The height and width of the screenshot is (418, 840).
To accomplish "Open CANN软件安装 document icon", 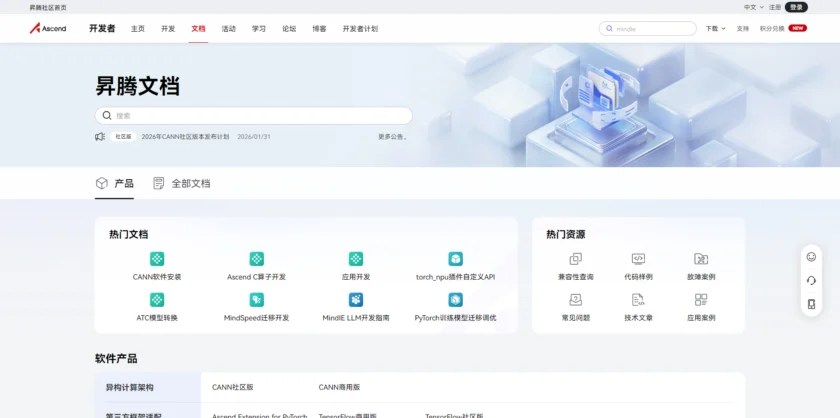I will pyautogui.click(x=157, y=259).
